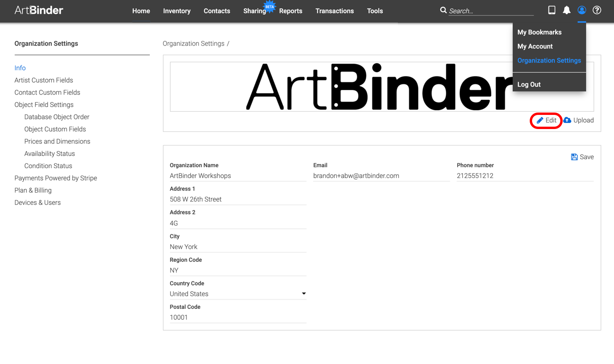Click the Address 2 field
This screenshot has height=364, width=614.
pos(238,223)
